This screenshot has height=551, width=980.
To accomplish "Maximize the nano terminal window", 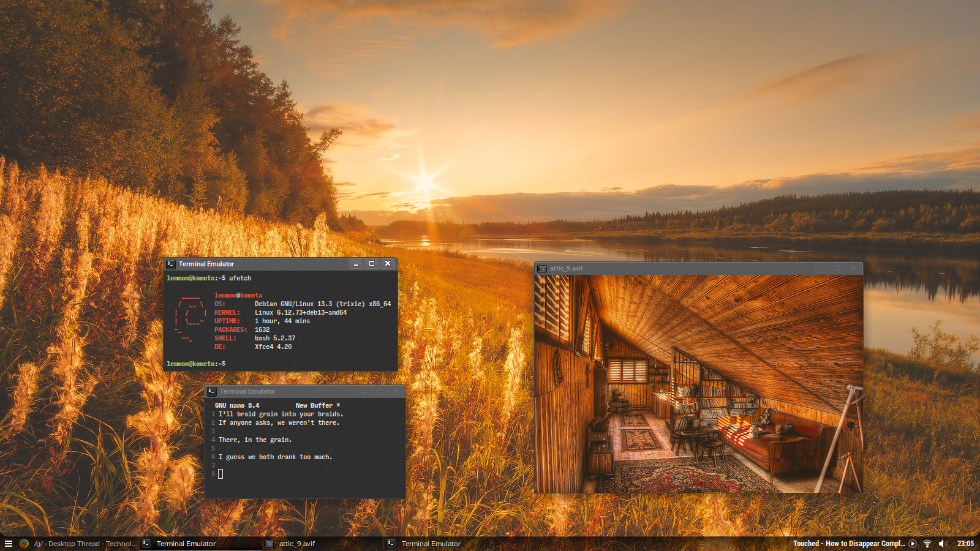I will click(380, 391).
